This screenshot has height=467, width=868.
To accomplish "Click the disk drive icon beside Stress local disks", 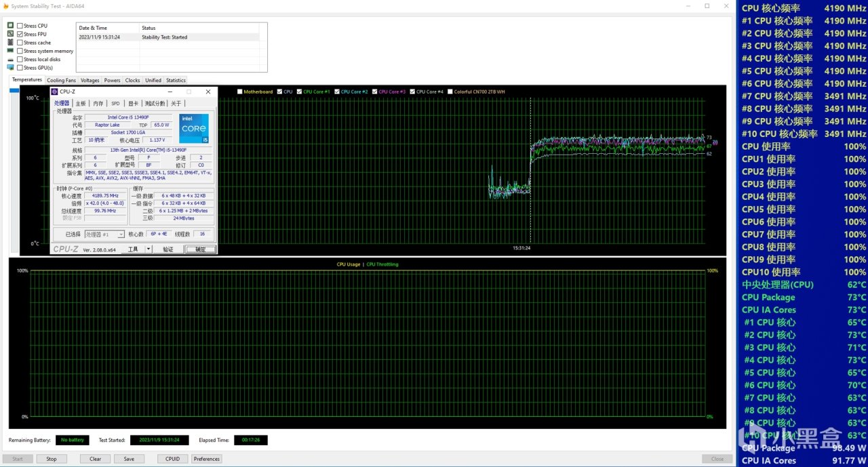I will click(10, 59).
